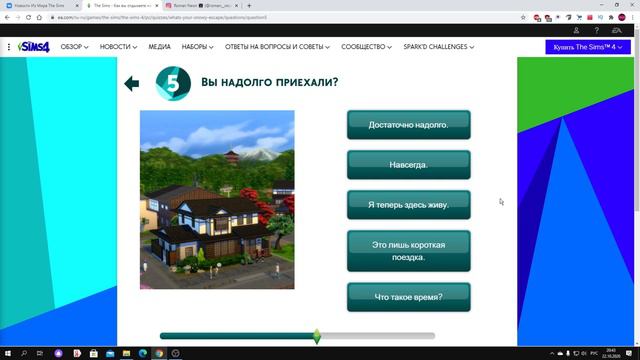This screenshot has width=640, height=360.
Task: Expand the СООБЩЕСТВО dropdown menu
Action: pos(367,47)
